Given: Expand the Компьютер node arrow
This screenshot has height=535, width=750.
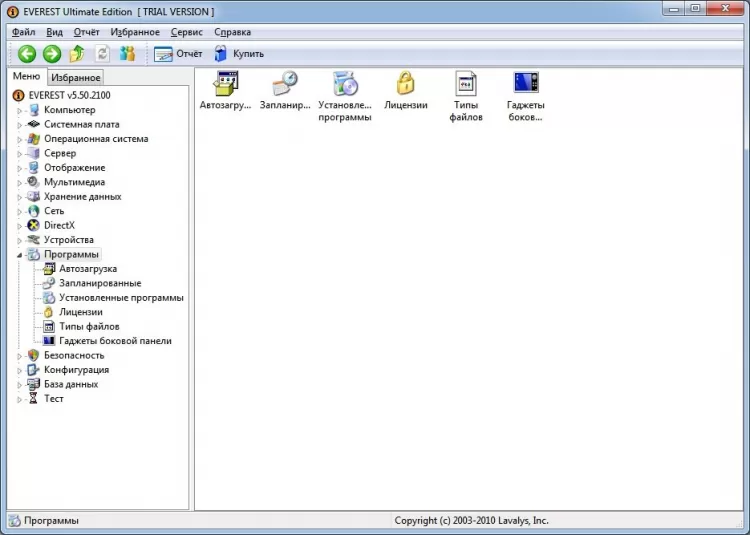Looking at the screenshot, I should coord(20,110).
